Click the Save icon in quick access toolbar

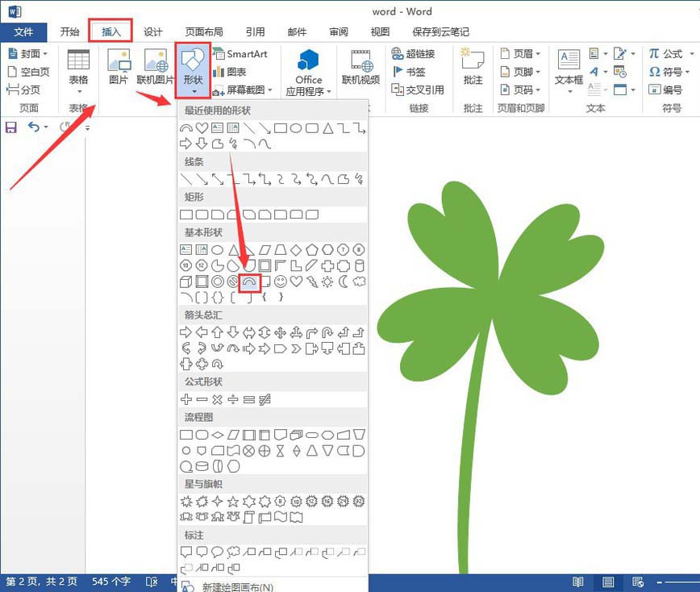[x=10, y=127]
